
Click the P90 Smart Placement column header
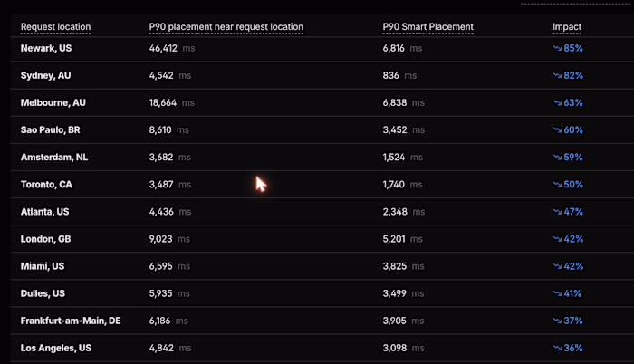[x=427, y=26]
